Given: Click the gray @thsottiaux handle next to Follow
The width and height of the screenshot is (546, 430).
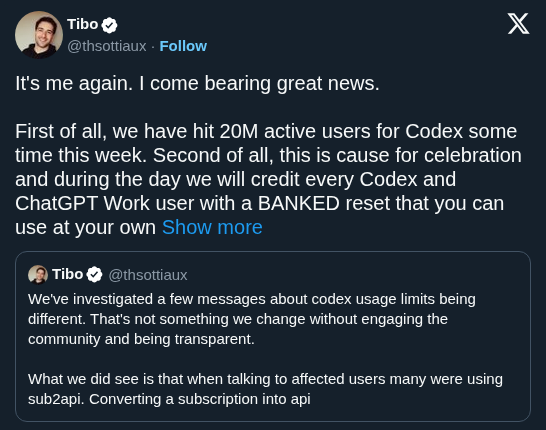Looking at the screenshot, I should 107,46.
